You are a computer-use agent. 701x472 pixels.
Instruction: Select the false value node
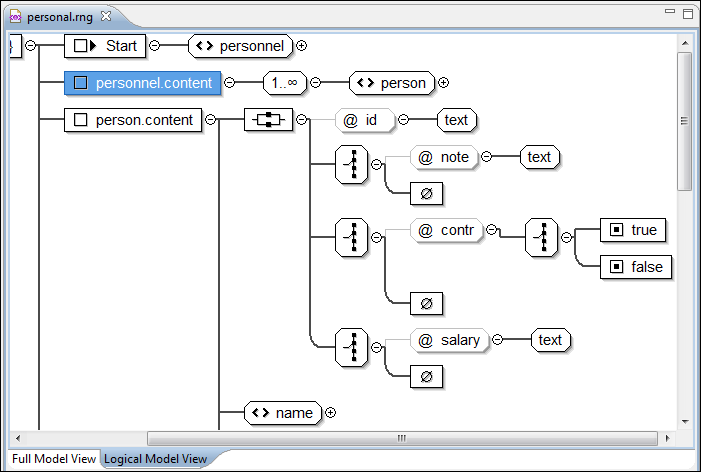(634, 267)
